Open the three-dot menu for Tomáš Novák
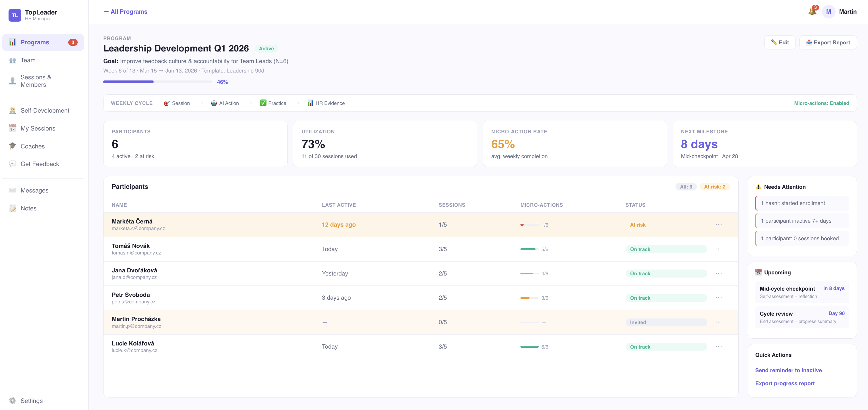868x410 pixels. click(718, 249)
